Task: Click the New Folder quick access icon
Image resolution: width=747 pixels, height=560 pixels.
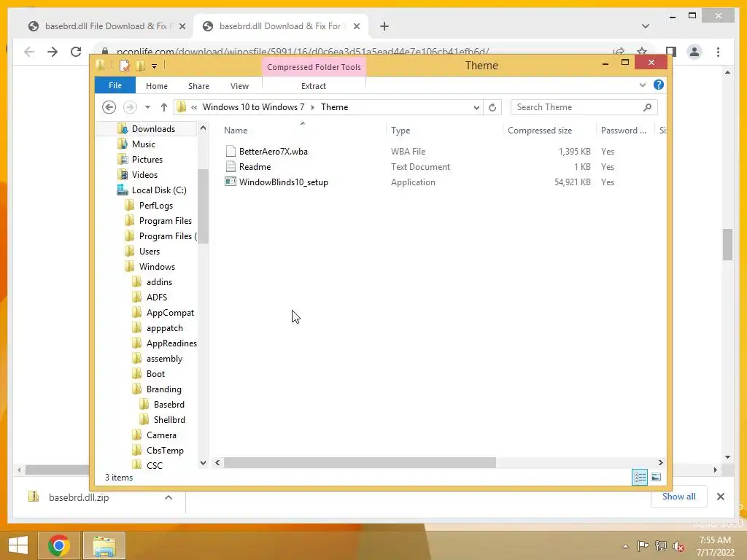Action: pos(141,66)
